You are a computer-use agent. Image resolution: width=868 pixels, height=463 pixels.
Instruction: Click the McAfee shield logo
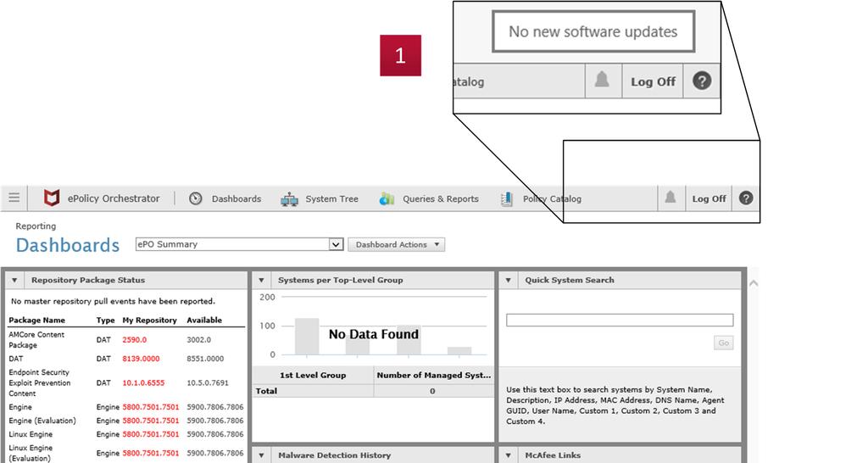[x=52, y=198]
